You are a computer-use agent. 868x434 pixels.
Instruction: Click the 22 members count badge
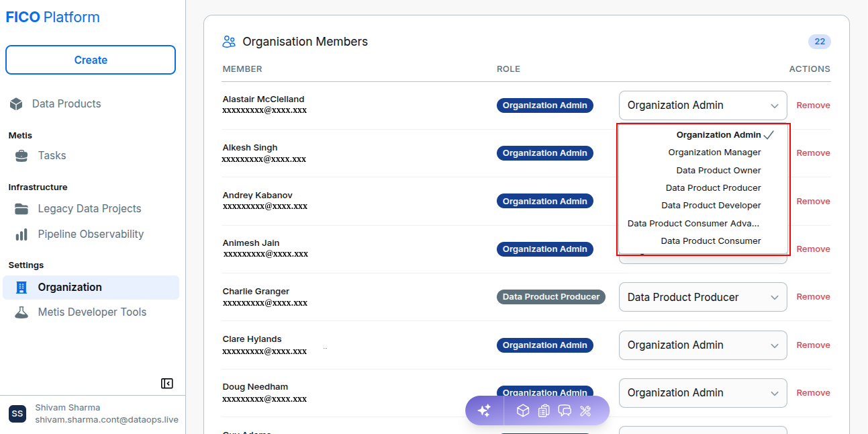[x=820, y=42]
